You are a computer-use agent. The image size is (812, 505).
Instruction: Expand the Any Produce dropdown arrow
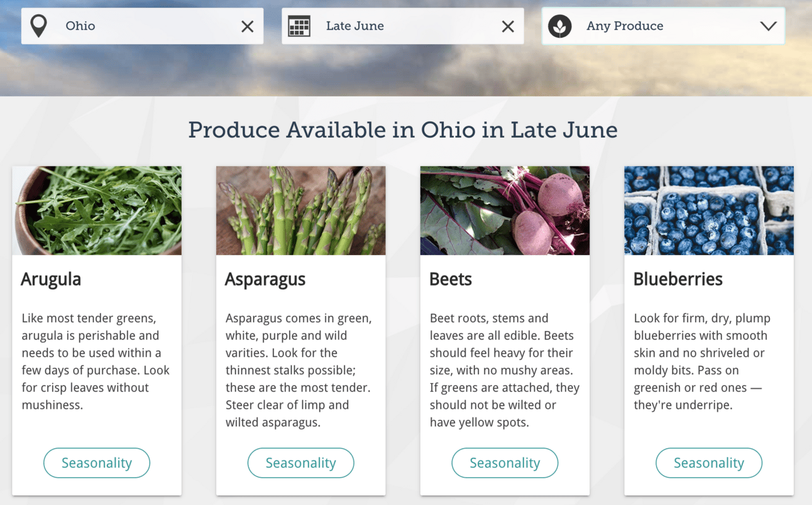[768, 26]
